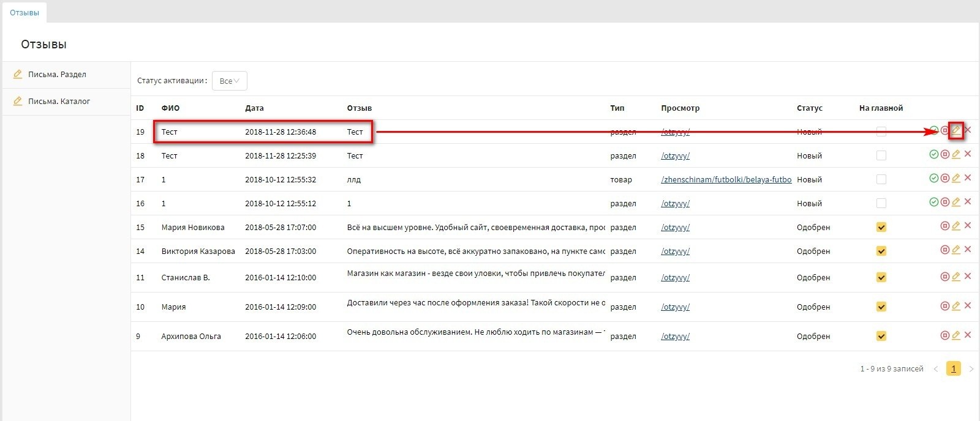The image size is (980, 421).
Task: Open 'Письма. Раздел' in the sidebar
Action: tap(57, 75)
